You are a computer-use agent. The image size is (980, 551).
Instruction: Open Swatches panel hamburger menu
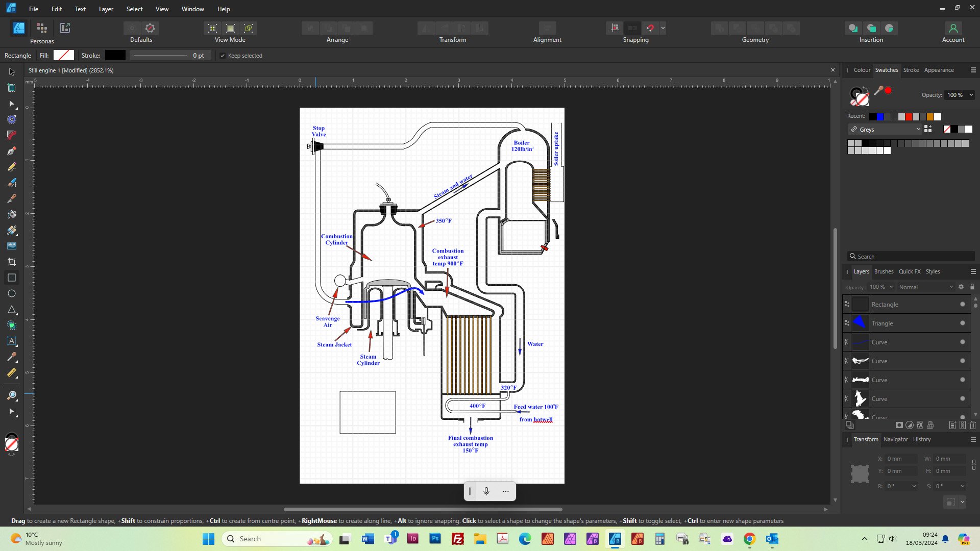pyautogui.click(x=973, y=70)
